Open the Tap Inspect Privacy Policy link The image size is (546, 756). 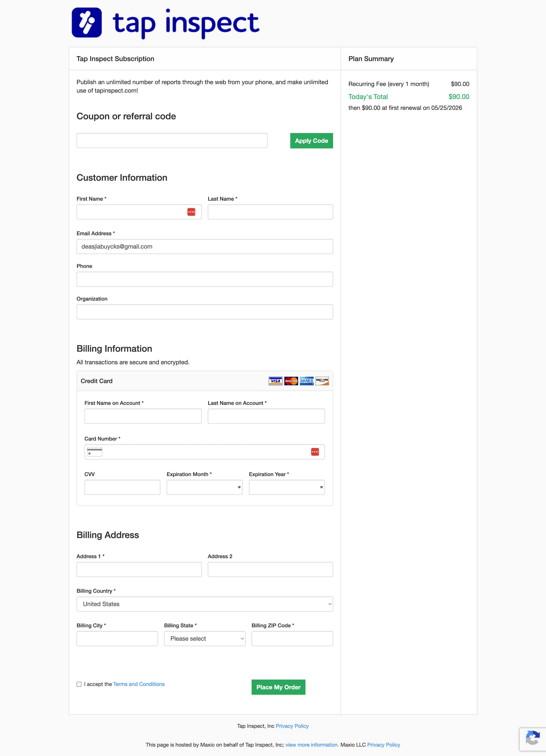coord(292,726)
